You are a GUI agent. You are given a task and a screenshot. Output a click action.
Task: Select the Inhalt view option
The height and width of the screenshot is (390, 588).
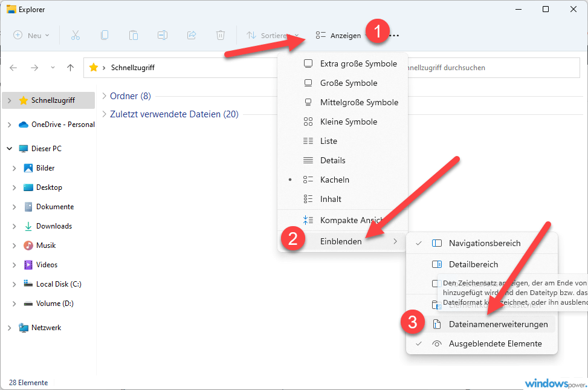point(343,199)
